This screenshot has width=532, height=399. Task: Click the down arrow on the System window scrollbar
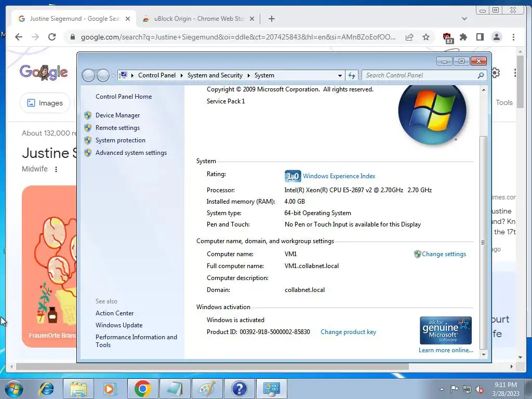(x=484, y=355)
